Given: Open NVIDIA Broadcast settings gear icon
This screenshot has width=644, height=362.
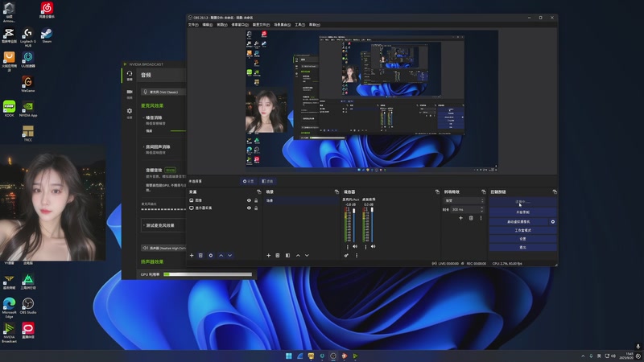Looking at the screenshot, I should 130,111.
